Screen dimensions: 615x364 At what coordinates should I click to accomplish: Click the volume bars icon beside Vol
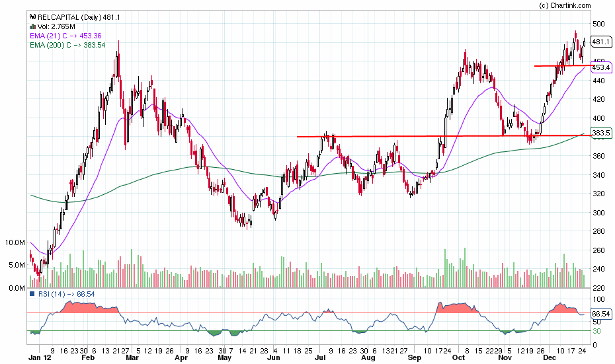(33, 26)
